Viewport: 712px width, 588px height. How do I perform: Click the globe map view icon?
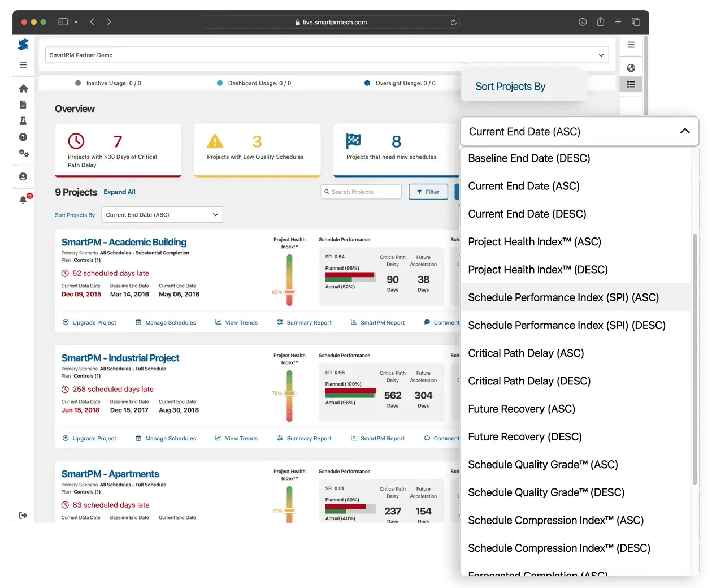pyautogui.click(x=631, y=68)
